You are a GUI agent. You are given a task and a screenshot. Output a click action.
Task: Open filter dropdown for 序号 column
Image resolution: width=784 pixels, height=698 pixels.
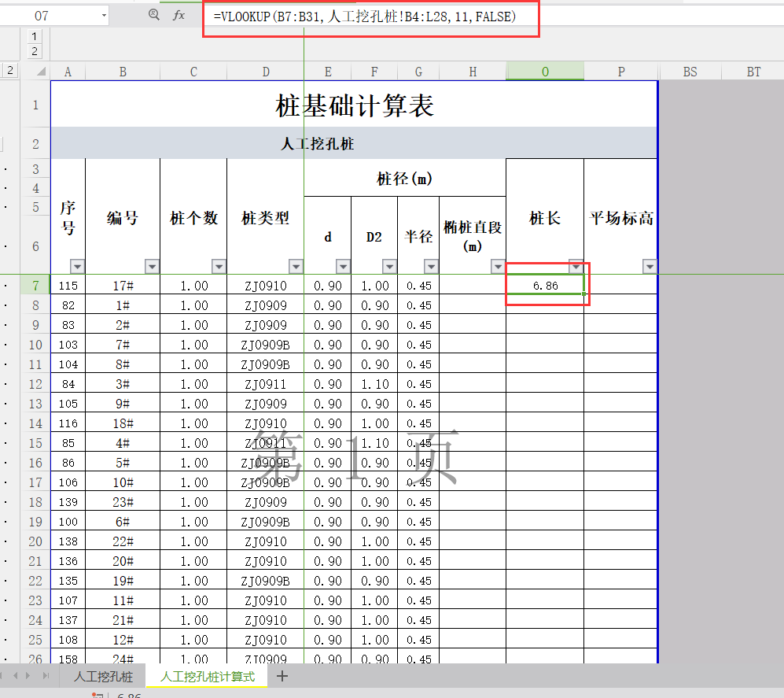click(77, 266)
